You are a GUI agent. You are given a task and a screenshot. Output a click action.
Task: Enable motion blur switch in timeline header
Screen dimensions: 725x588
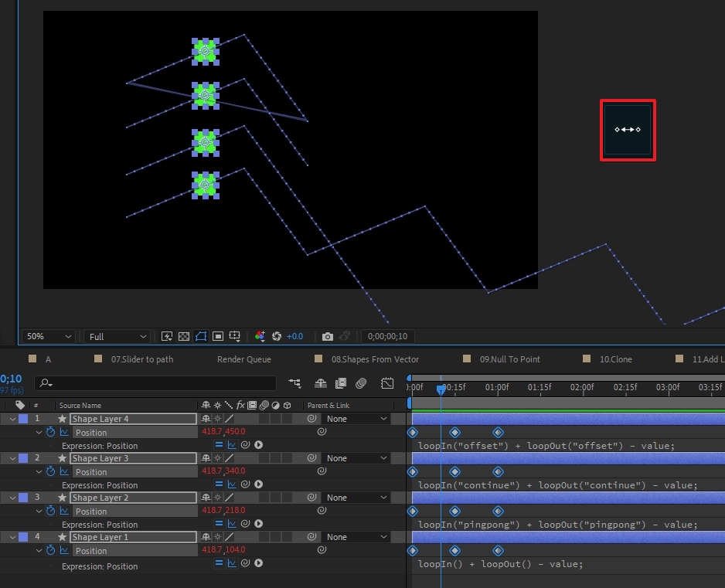pyautogui.click(x=361, y=383)
